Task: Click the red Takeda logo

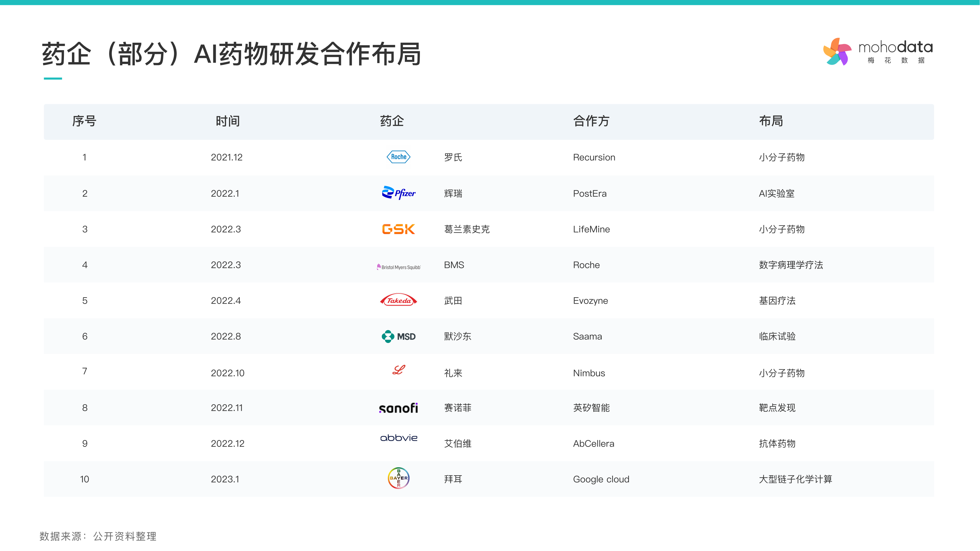Action: pyautogui.click(x=398, y=300)
